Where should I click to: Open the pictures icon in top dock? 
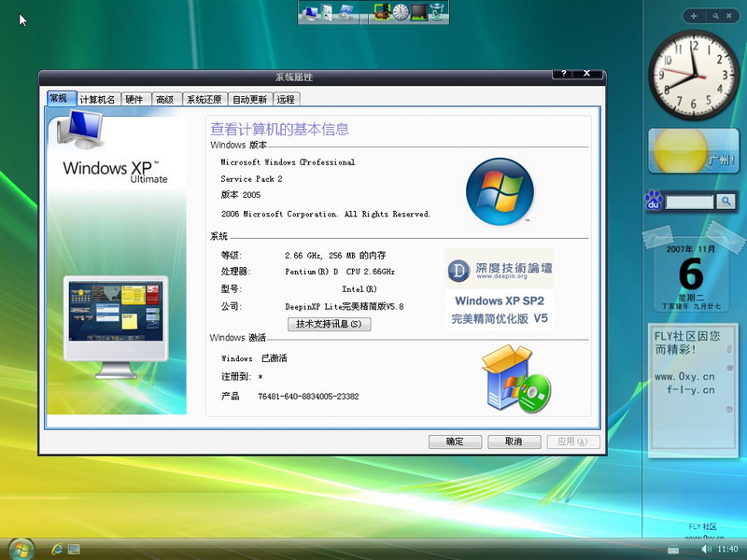(x=346, y=12)
